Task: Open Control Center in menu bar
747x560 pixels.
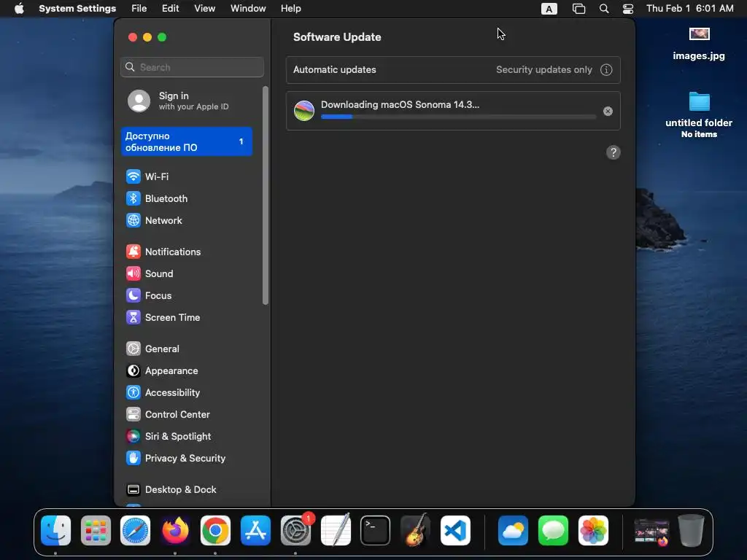Action: coord(628,9)
